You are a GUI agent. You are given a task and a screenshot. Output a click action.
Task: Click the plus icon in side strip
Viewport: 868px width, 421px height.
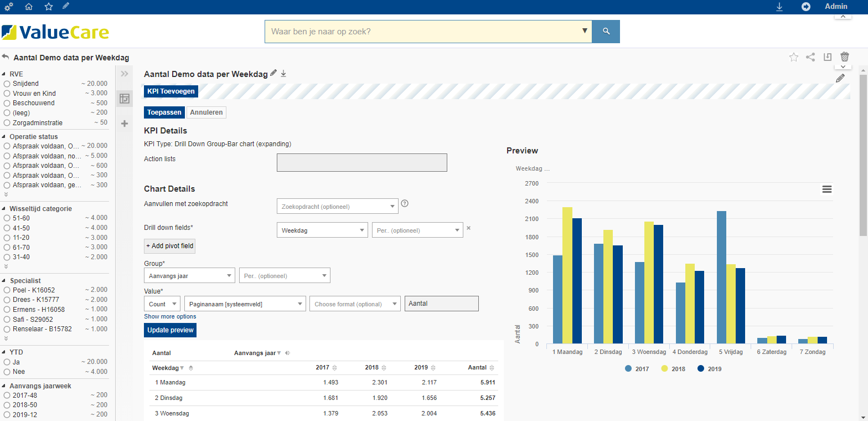125,124
